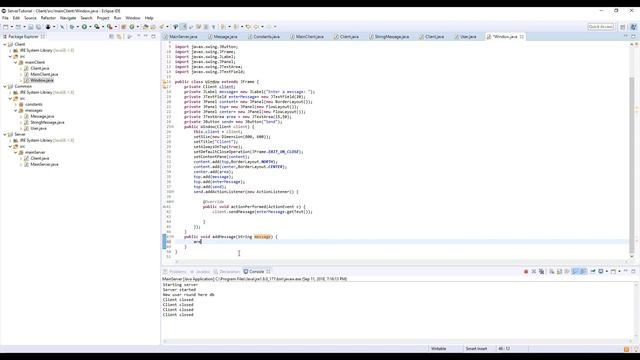Screen dimensions: 640x360
Task: Switch to the StringMessage.java editor tab
Action: pos(389,37)
